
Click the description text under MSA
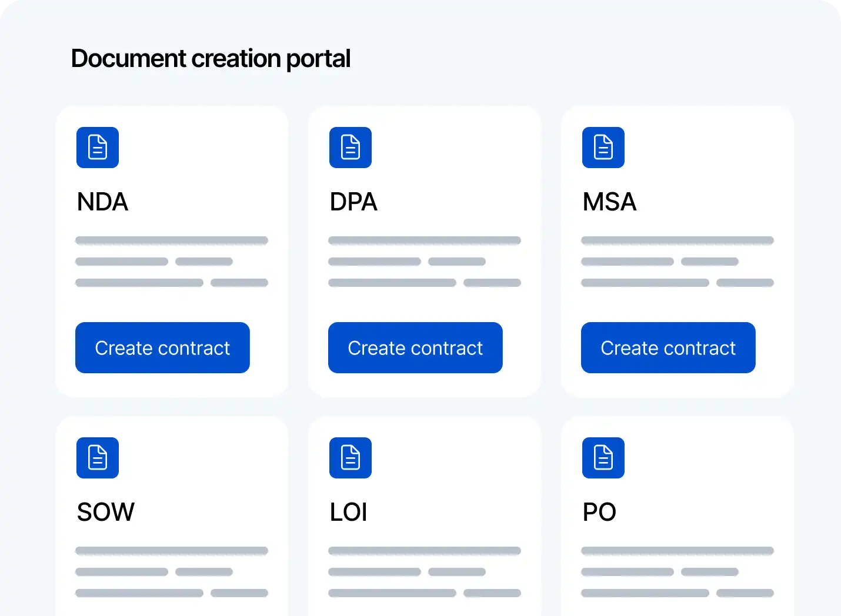tap(678, 262)
